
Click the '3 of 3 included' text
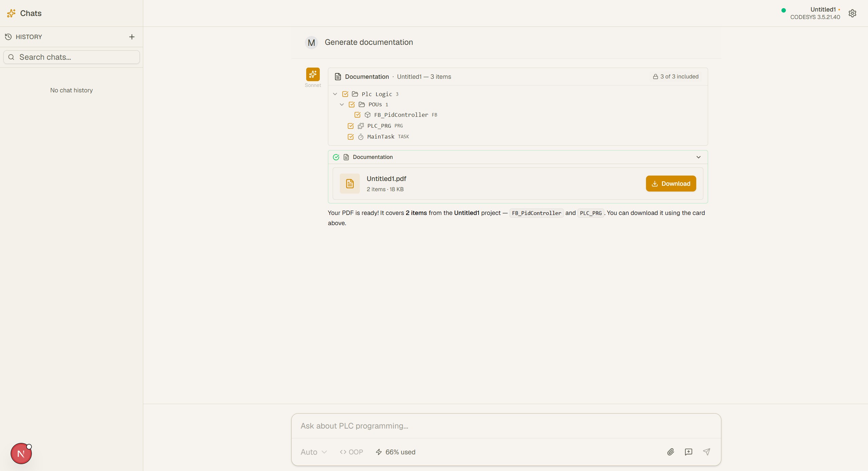679,77
